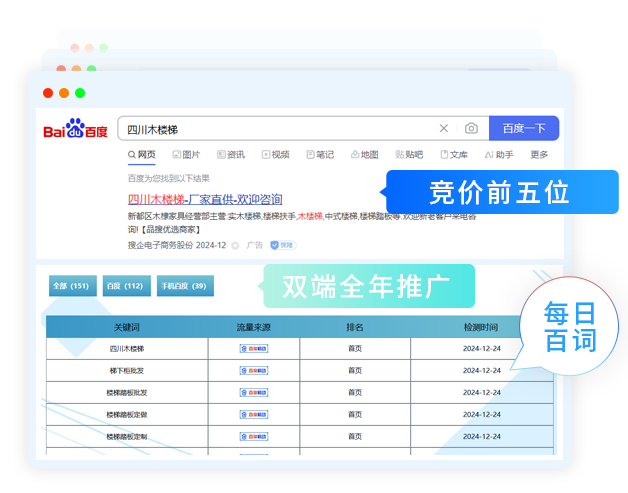This screenshot has height=493, width=628.
Task: Click the source badge icon in the 楼梯踏板定制 row
Action: 254,437
